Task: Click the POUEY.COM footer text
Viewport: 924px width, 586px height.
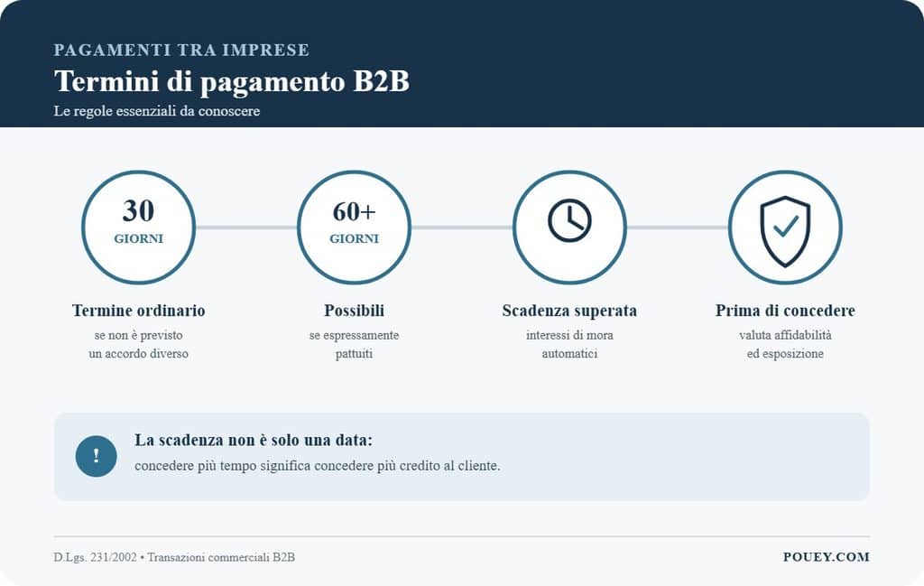Action: [827, 557]
